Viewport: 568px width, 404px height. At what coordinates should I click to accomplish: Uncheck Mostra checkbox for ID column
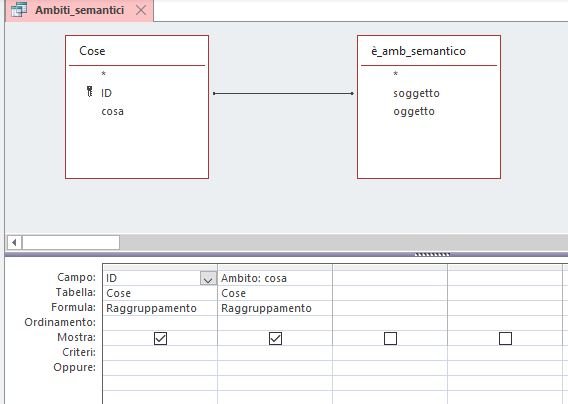(x=160, y=338)
